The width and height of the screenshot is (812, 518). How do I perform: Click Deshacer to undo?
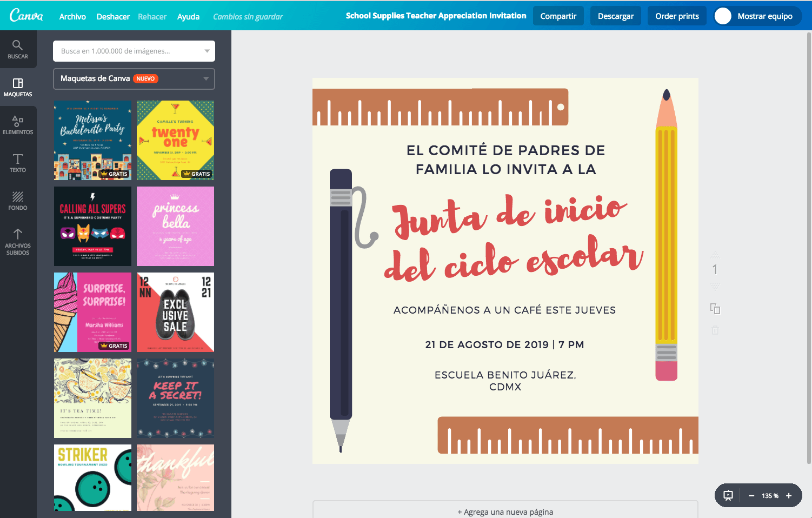pyautogui.click(x=113, y=17)
